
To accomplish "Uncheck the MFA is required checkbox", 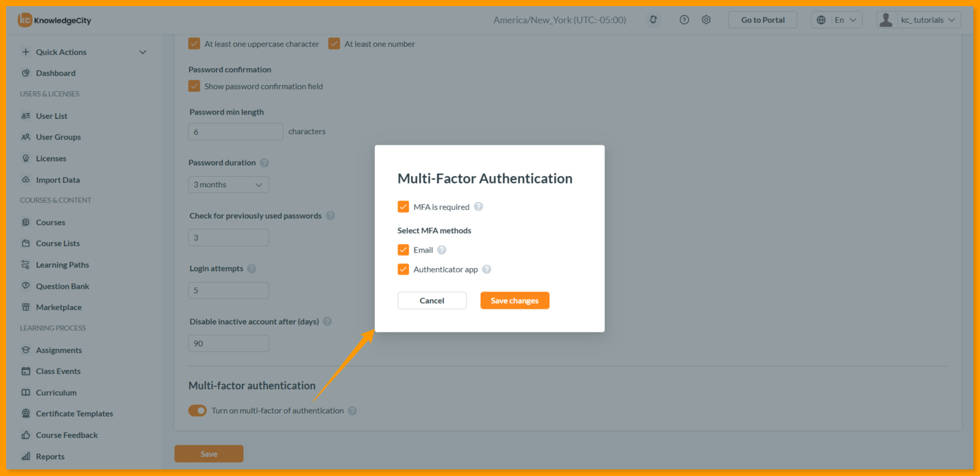I will [403, 207].
